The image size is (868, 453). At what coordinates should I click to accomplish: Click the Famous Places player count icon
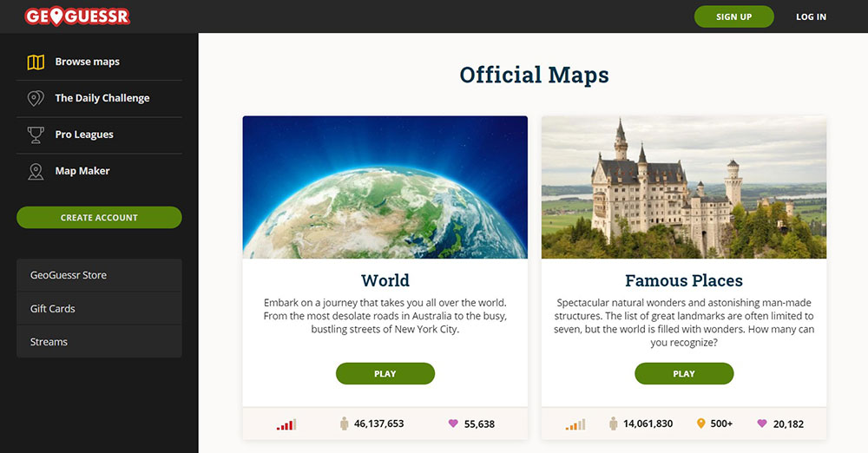614,423
